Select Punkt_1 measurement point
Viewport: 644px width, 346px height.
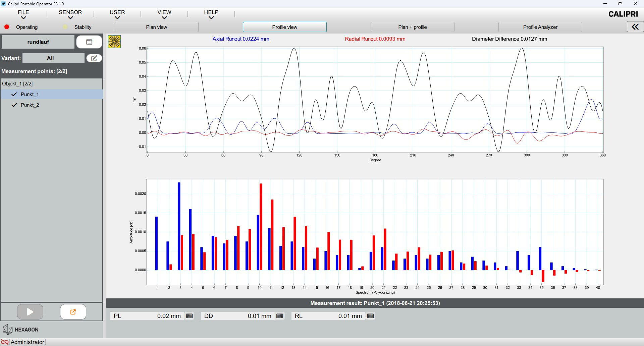click(x=52, y=94)
